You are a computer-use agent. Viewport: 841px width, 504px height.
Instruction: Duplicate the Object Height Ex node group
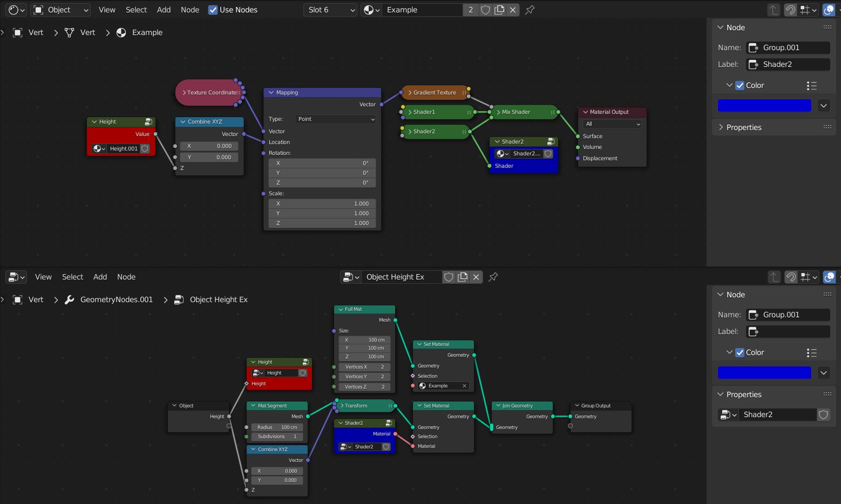pos(463,277)
